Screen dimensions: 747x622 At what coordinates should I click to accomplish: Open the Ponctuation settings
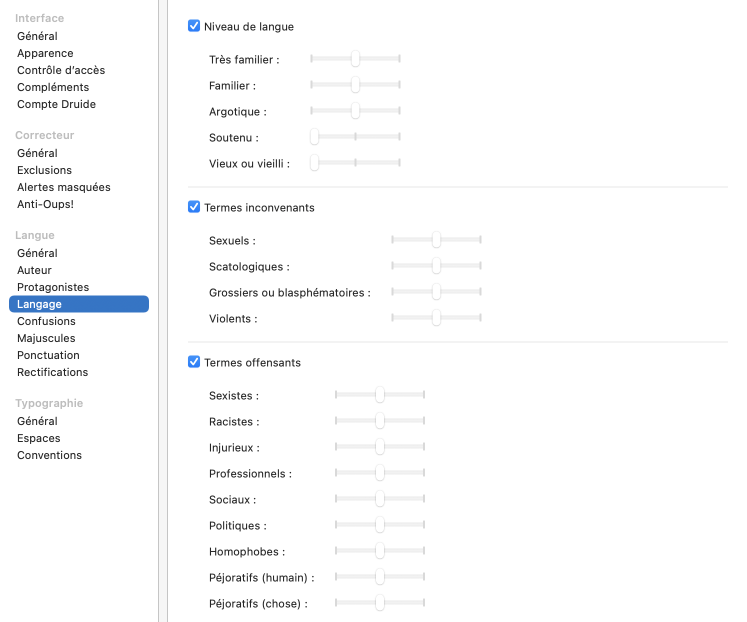click(48, 355)
